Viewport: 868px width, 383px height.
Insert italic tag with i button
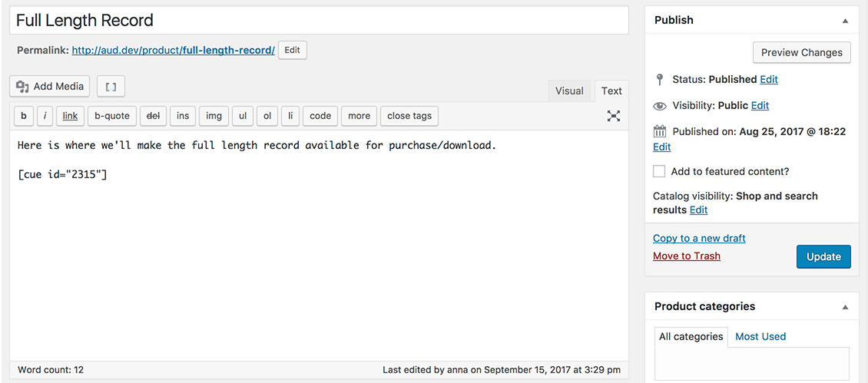[x=45, y=116]
